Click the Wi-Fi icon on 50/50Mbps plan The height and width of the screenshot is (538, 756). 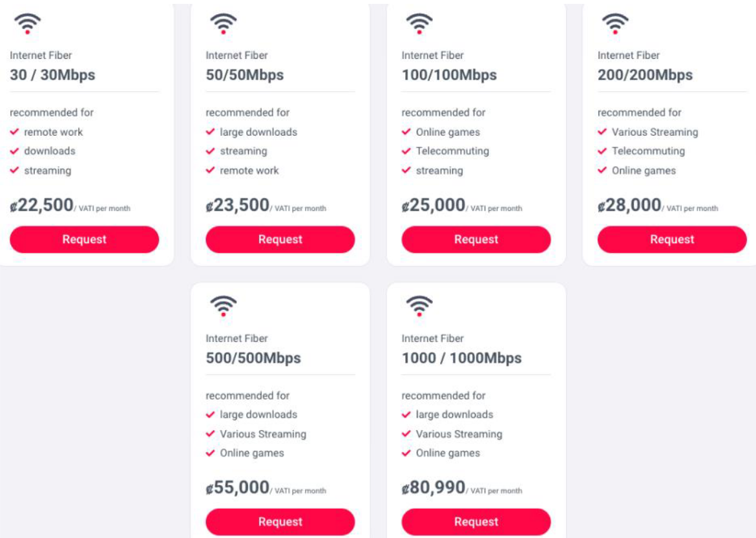[x=224, y=24]
